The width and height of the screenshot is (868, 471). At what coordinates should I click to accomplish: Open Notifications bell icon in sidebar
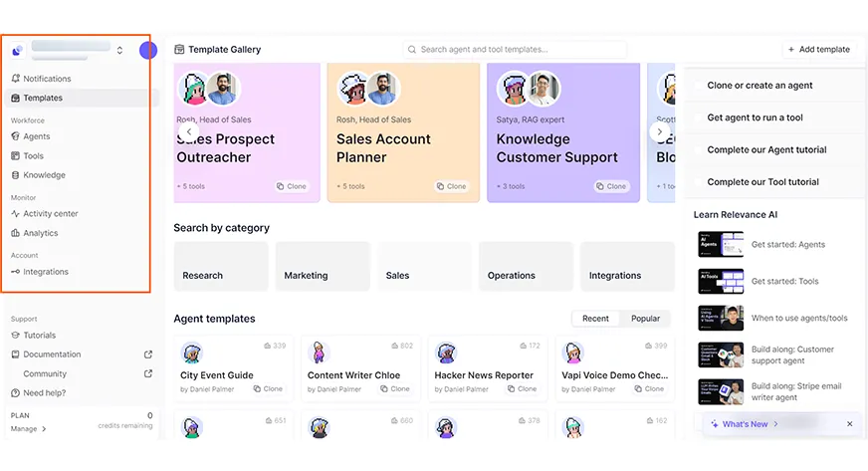coord(15,79)
